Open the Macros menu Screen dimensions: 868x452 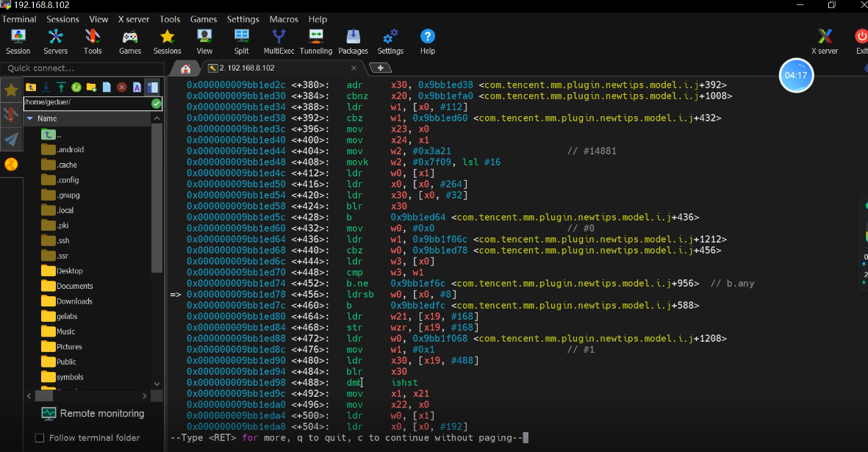(284, 19)
